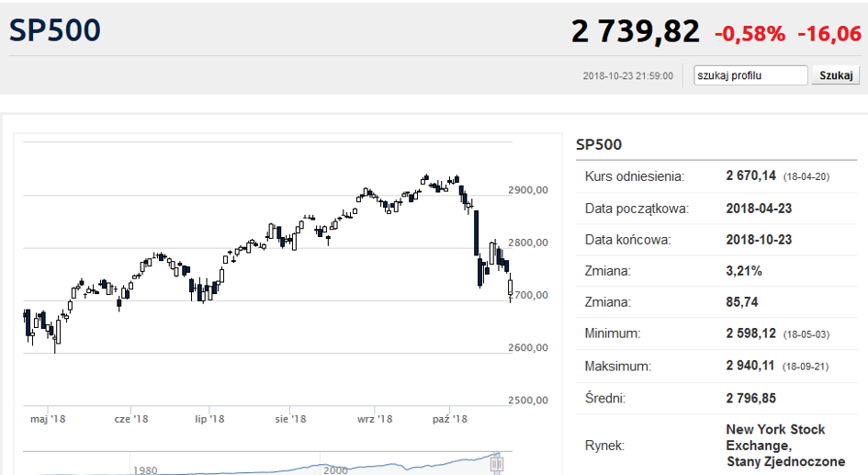Click the large SP500 page heading
Image resolution: width=868 pixels, height=475 pixels.
tap(55, 30)
